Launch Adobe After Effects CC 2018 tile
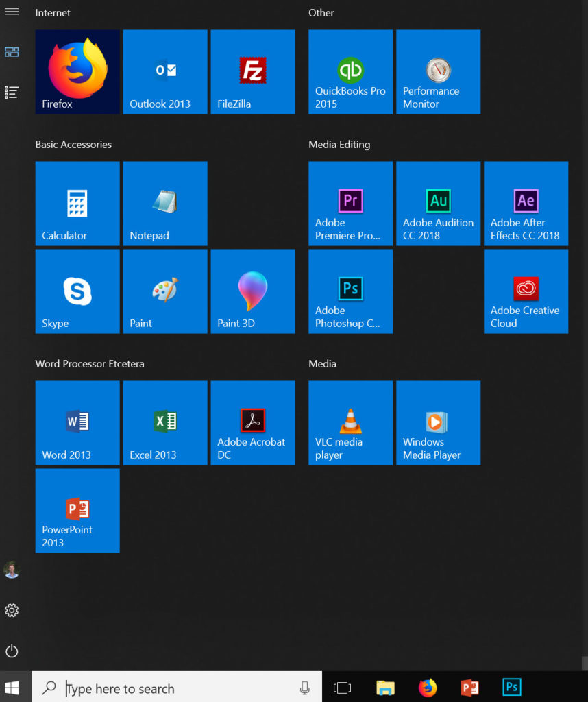Image resolution: width=588 pixels, height=702 pixels. pyautogui.click(x=526, y=204)
